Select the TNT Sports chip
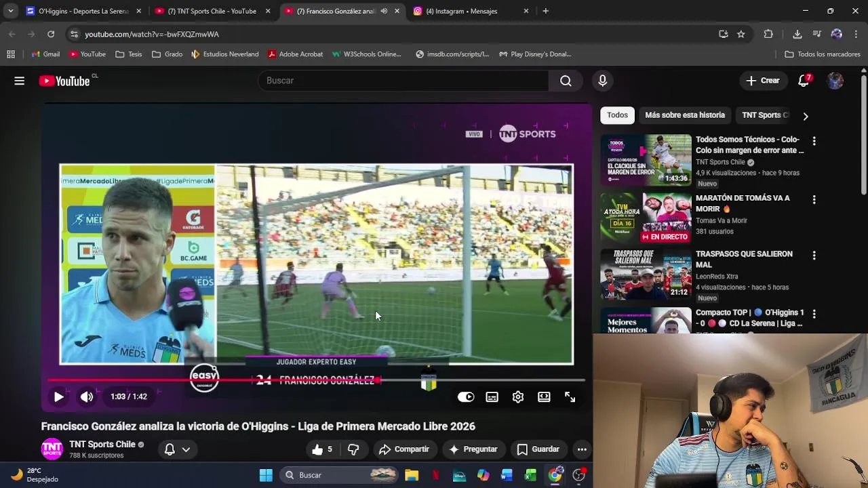 pyautogui.click(x=765, y=115)
